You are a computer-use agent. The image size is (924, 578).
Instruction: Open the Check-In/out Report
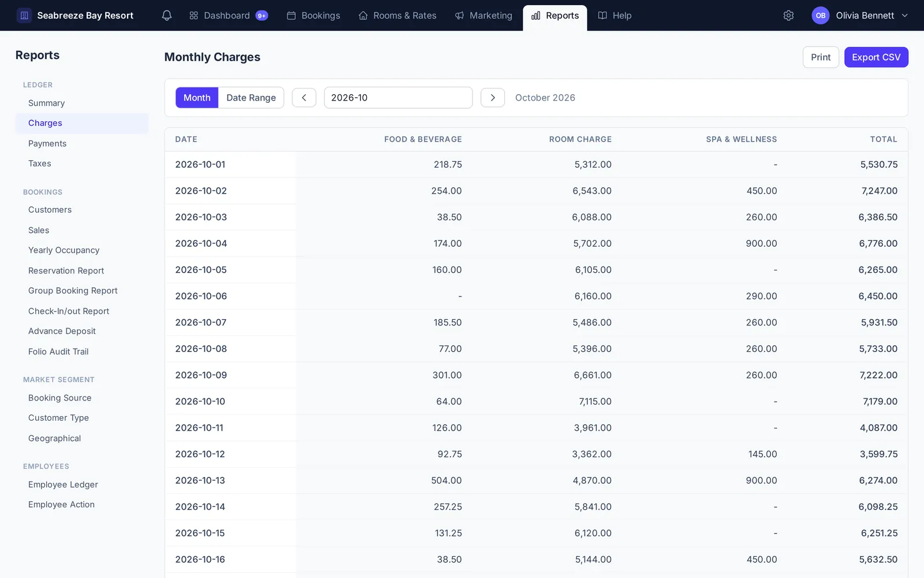[81, 311]
